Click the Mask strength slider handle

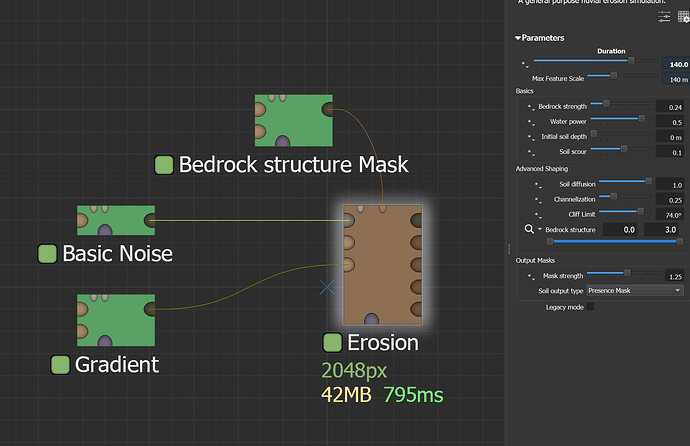click(627, 273)
